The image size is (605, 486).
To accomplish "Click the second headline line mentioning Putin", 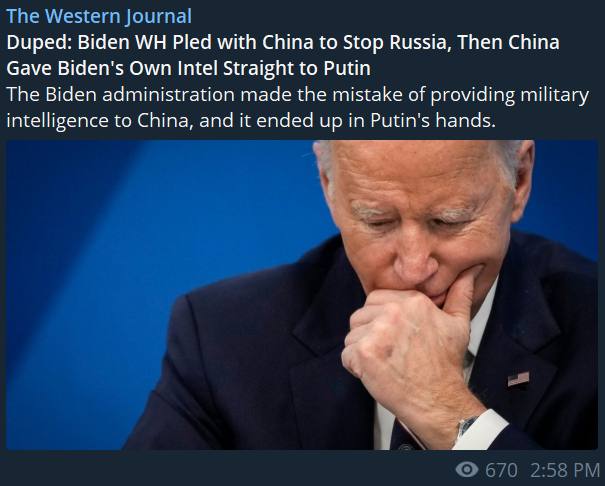I will tap(189, 68).
